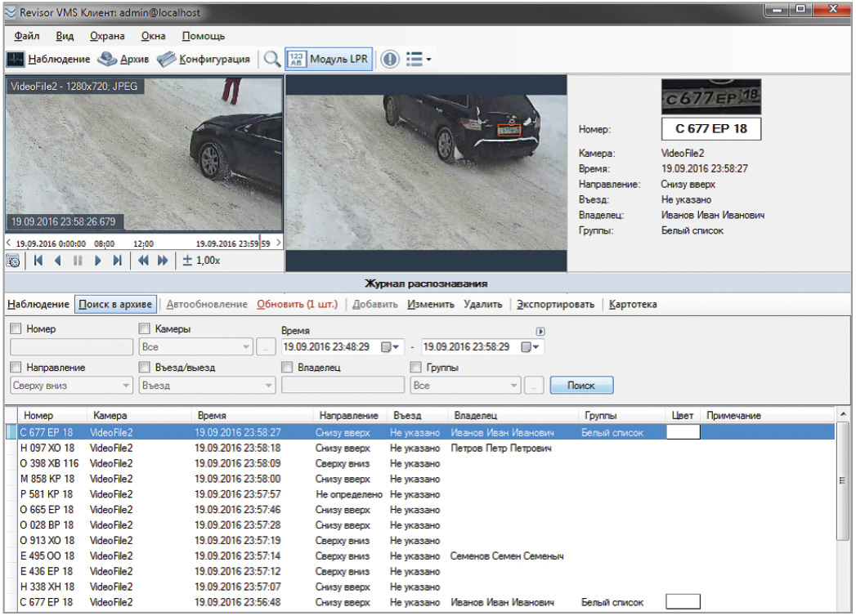Rewind the video fast
856x616 pixels.
pos(143,261)
